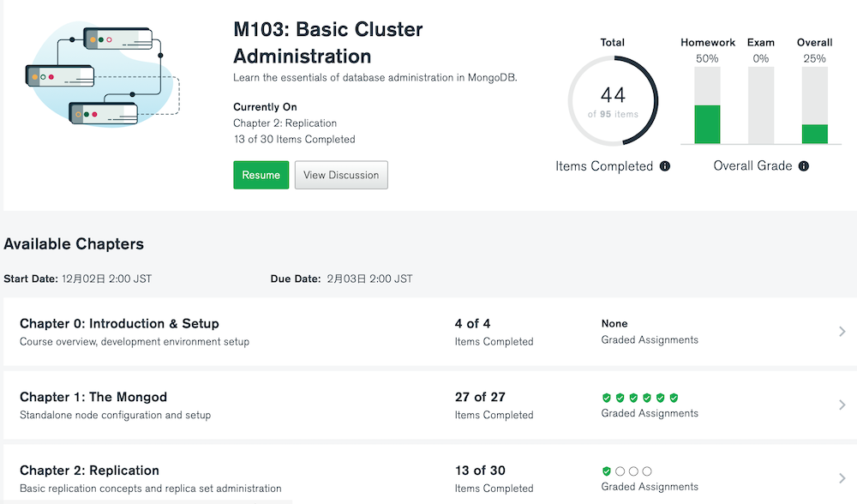The image size is (857, 504).
Task: Click the M103 cluster course illustration
Action: (x=102, y=75)
